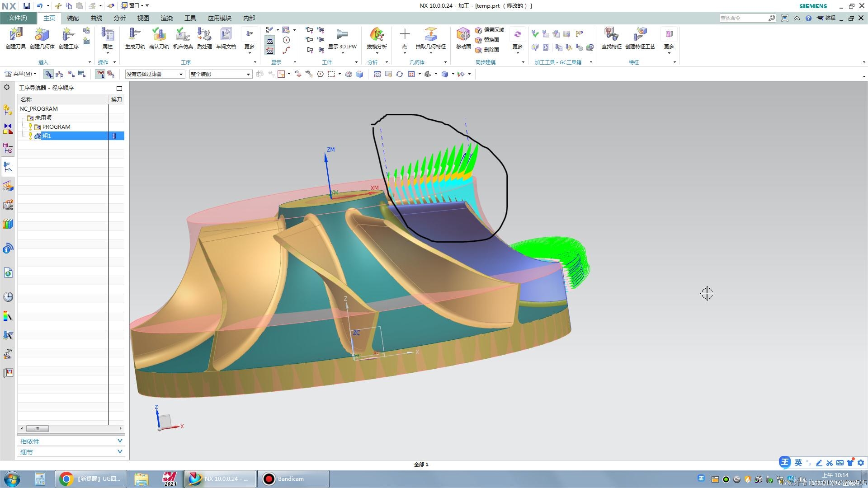
Task: Click the 创建几何体 (Create Geometry) icon
Action: pyautogui.click(x=42, y=38)
